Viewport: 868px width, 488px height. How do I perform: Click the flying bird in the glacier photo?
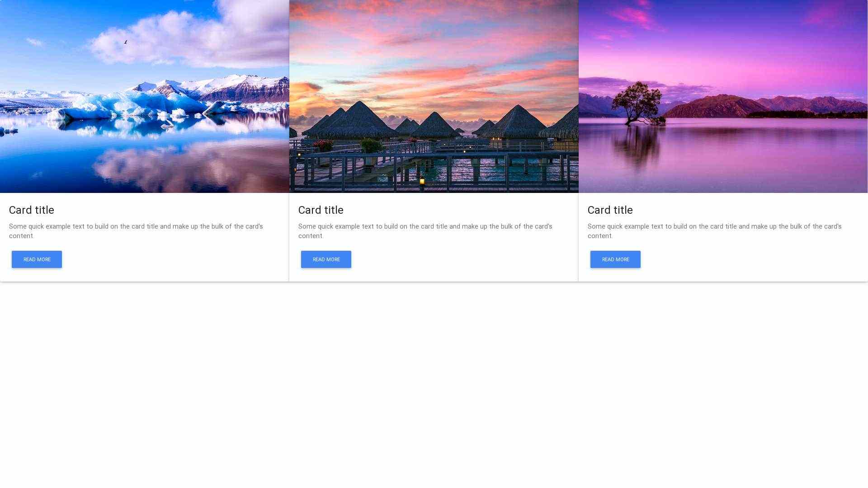(x=126, y=42)
